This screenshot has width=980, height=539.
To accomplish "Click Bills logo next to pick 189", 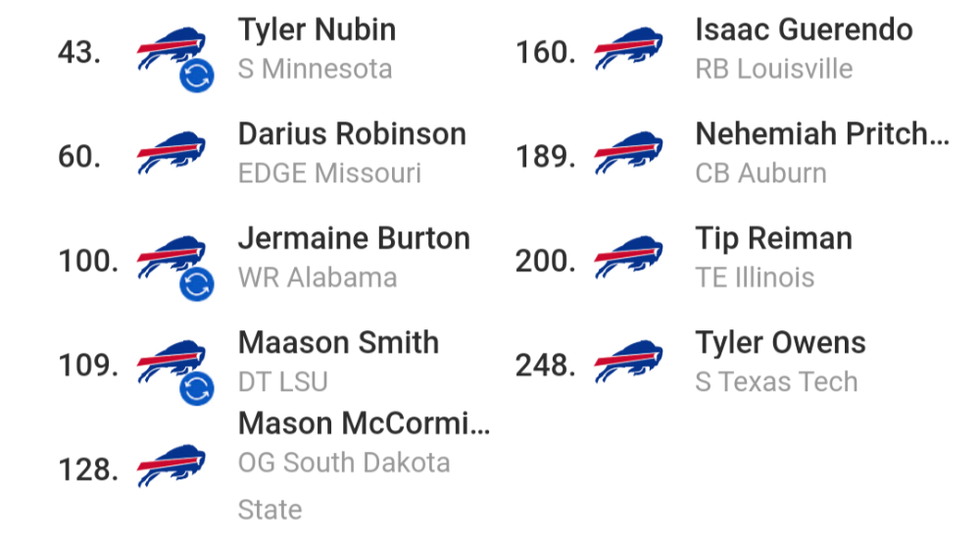I will tap(629, 153).
